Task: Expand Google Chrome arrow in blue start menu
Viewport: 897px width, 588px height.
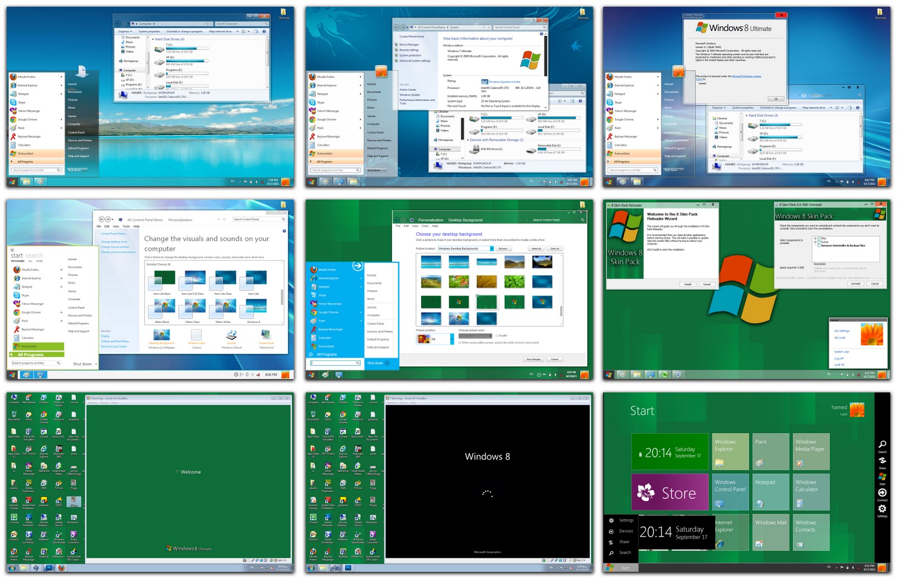Action: click(x=360, y=312)
